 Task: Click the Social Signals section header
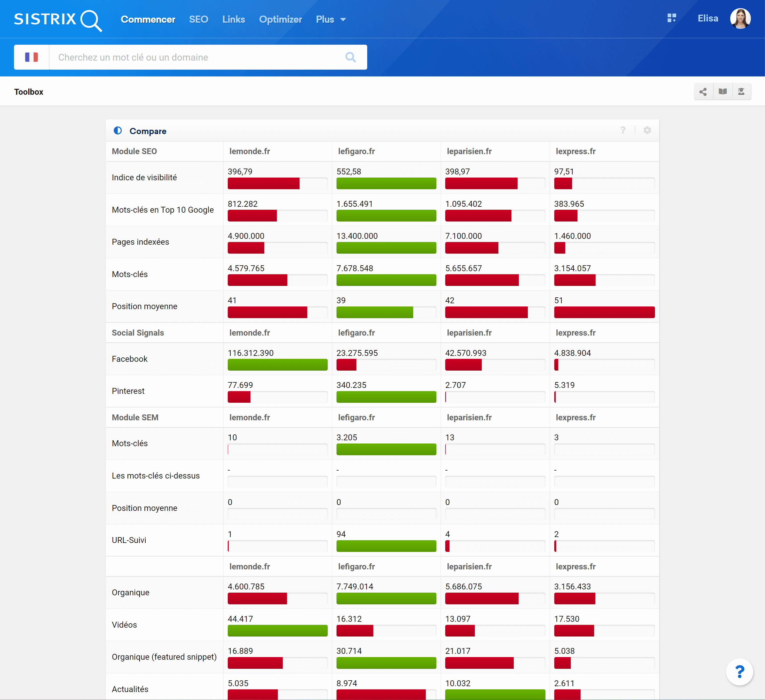(x=138, y=333)
